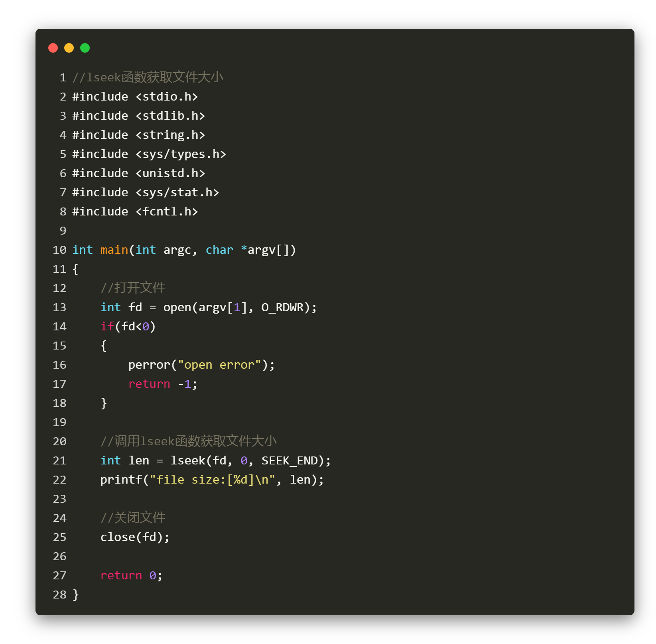The width and height of the screenshot is (656, 644).
Task: Click the comment '//调用lseek函数获取文件大小'
Action: pos(189,441)
